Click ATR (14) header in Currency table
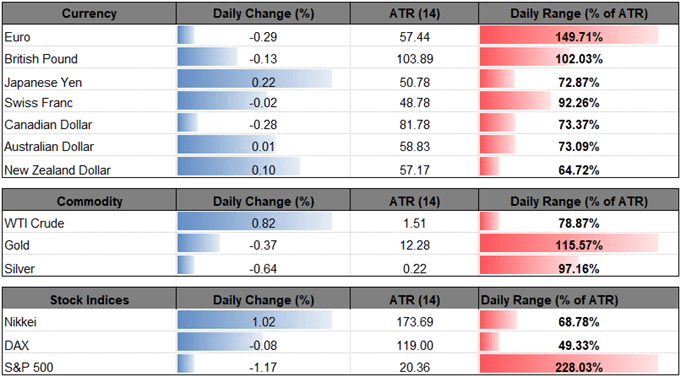The height and width of the screenshot is (376, 680). (414, 14)
